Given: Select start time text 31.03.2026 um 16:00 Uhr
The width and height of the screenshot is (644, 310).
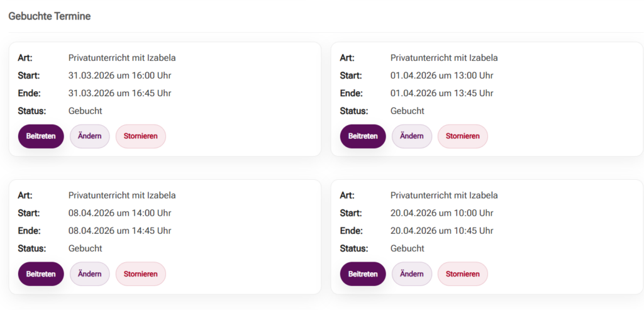Looking at the screenshot, I should [119, 75].
